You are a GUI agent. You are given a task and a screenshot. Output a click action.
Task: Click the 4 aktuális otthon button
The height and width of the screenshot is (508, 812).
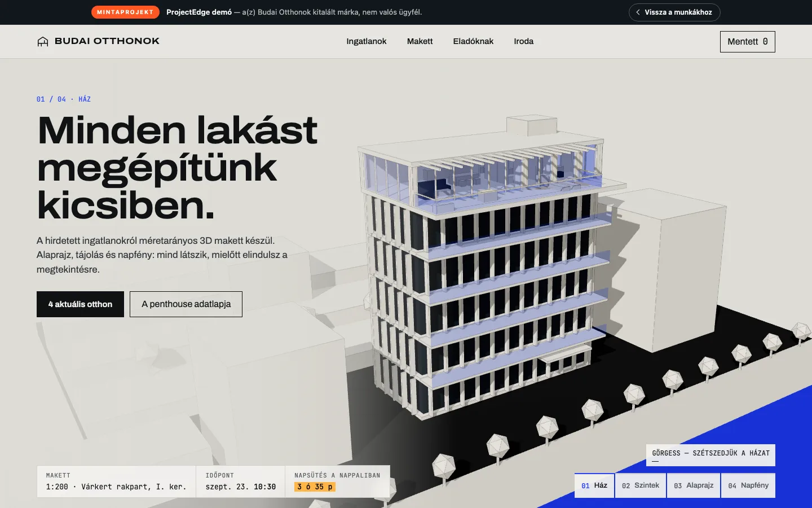point(80,304)
